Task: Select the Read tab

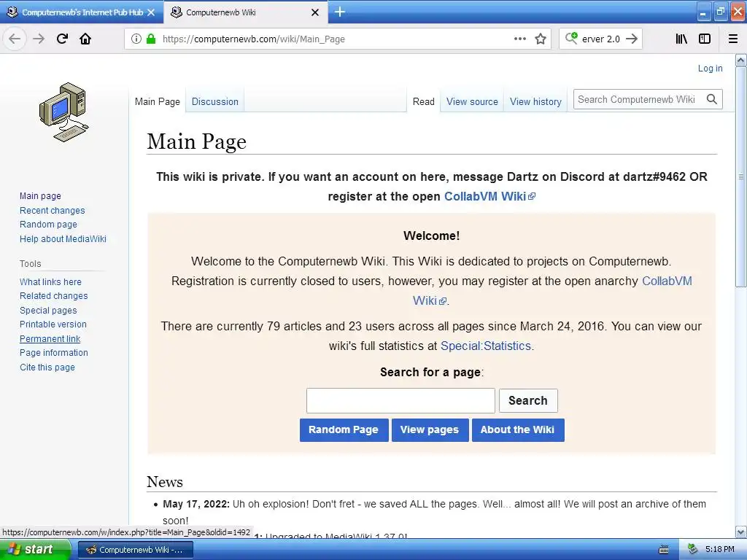Action: click(x=424, y=101)
